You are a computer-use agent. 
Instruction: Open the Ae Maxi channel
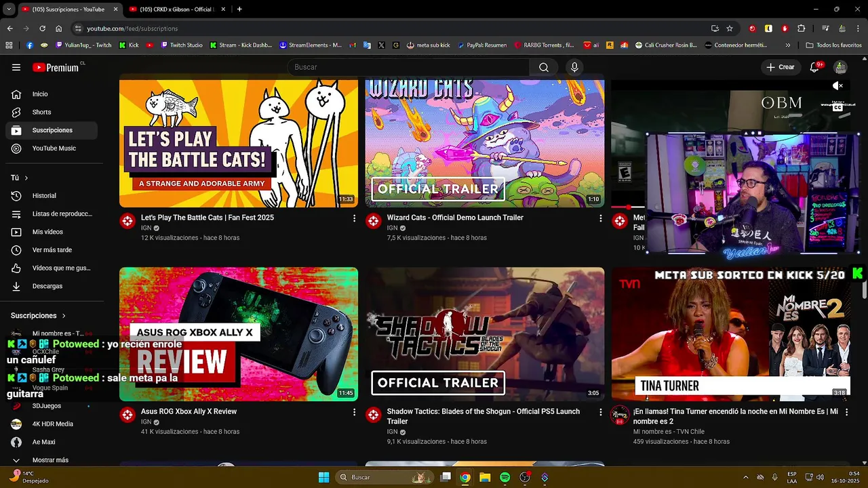[x=52, y=442]
